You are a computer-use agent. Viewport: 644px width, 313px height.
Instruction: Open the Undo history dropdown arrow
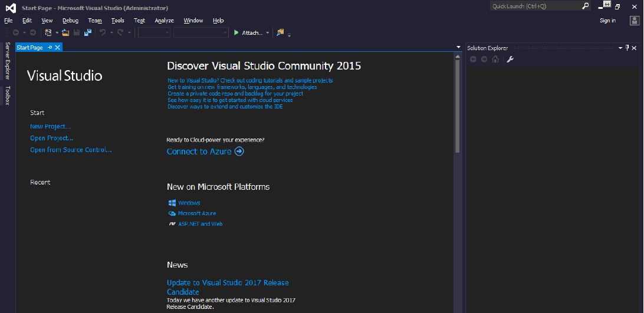[x=111, y=33]
